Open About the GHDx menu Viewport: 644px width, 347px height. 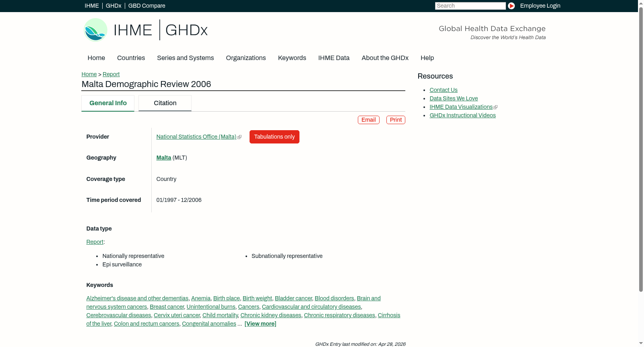(x=385, y=58)
